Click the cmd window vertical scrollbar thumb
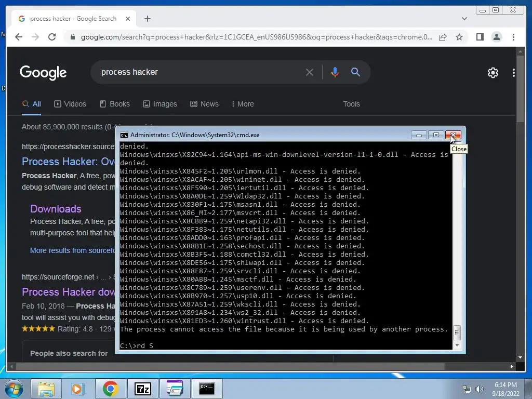 (x=457, y=332)
